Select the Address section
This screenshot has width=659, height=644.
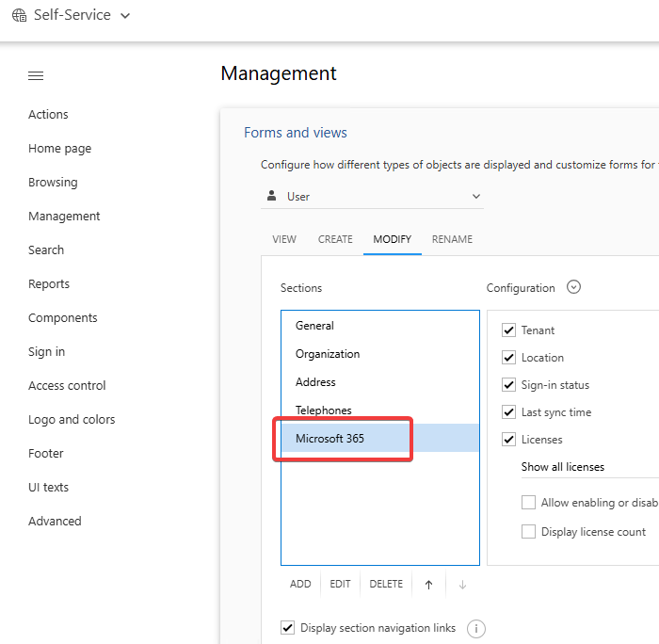(x=380, y=382)
